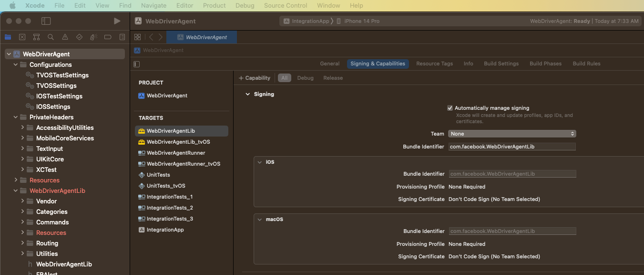Toggle Automatically manage signing checkbox
The height and width of the screenshot is (275, 644).
(x=450, y=108)
